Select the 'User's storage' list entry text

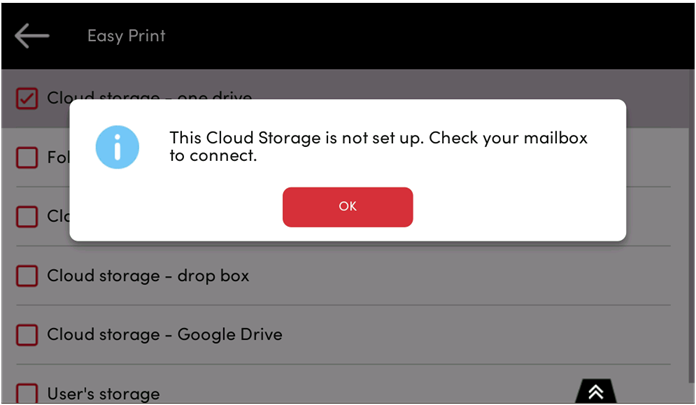click(x=103, y=394)
